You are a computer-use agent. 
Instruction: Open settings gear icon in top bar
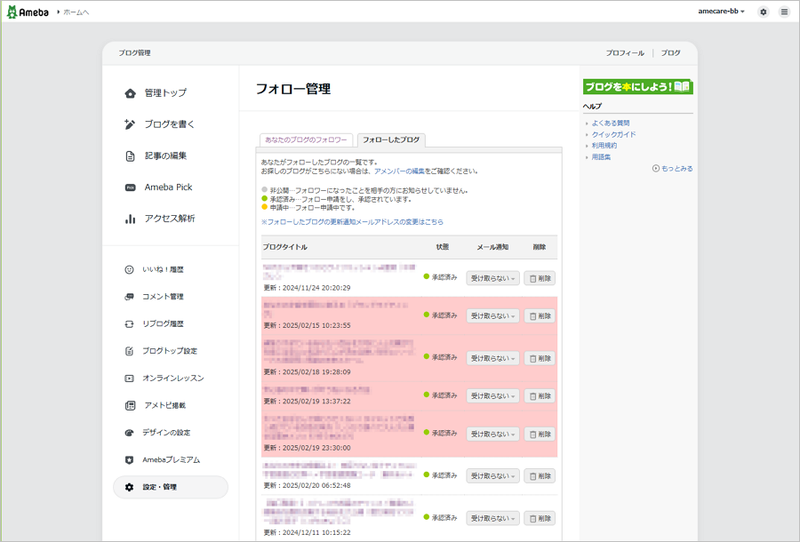coord(763,11)
